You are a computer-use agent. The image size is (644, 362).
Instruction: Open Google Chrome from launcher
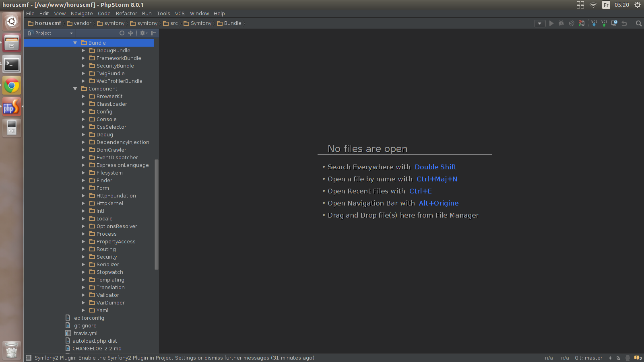tap(12, 85)
